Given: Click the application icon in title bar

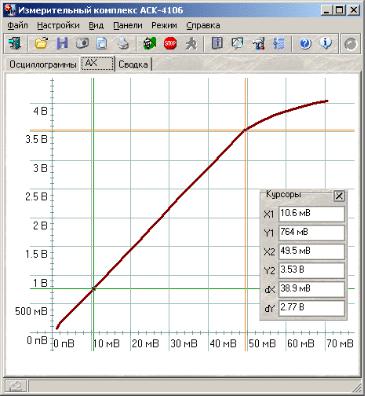Looking at the screenshot, I should (x=9, y=10).
